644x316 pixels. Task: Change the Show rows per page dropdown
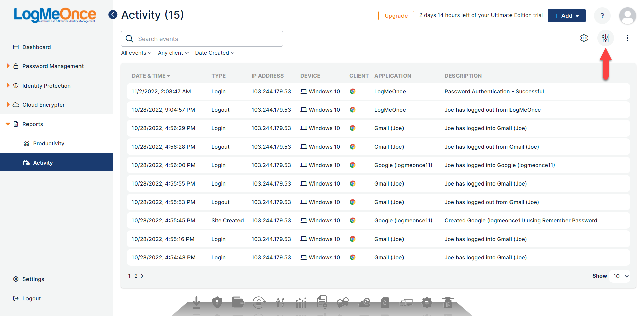pos(620,276)
